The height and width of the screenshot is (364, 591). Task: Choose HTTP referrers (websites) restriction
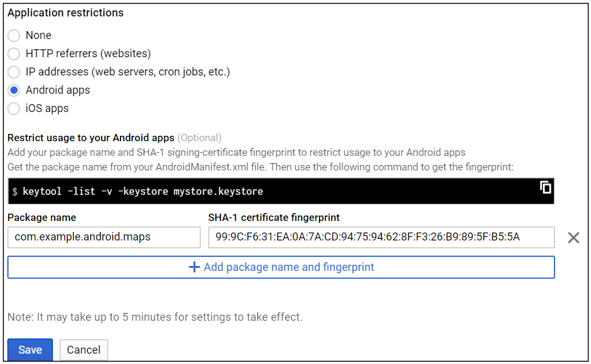coord(14,54)
